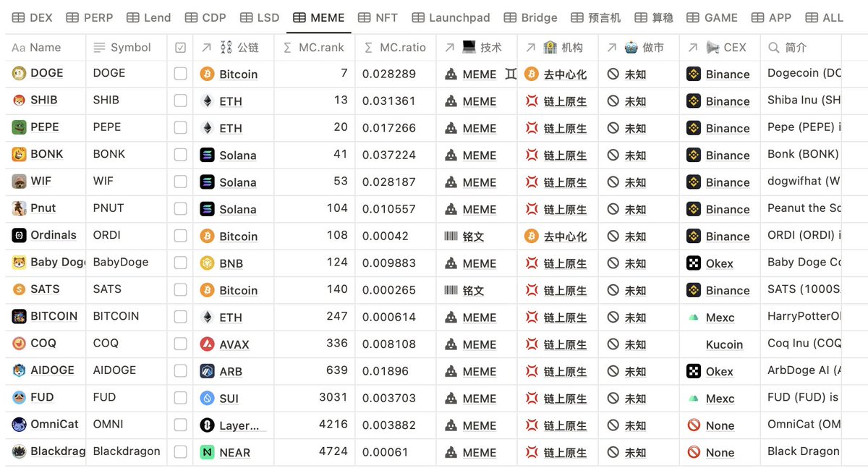Screen dimensions: 868x468
Task: Click the COQ rooster icon
Action: click(x=19, y=343)
